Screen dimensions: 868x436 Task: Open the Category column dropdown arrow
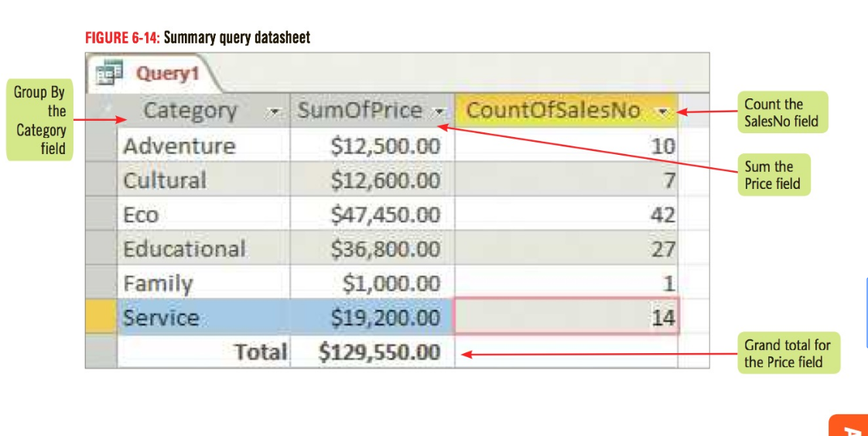(x=273, y=112)
